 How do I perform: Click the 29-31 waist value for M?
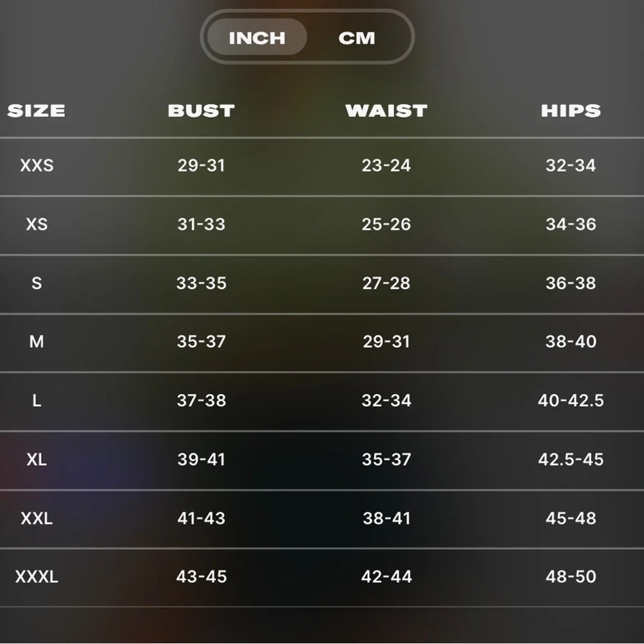click(386, 341)
